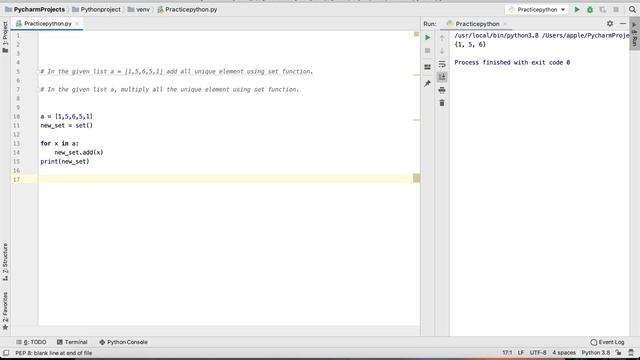The height and width of the screenshot is (360, 640).
Task: Stop the process in the Run panel
Action: (x=427, y=51)
